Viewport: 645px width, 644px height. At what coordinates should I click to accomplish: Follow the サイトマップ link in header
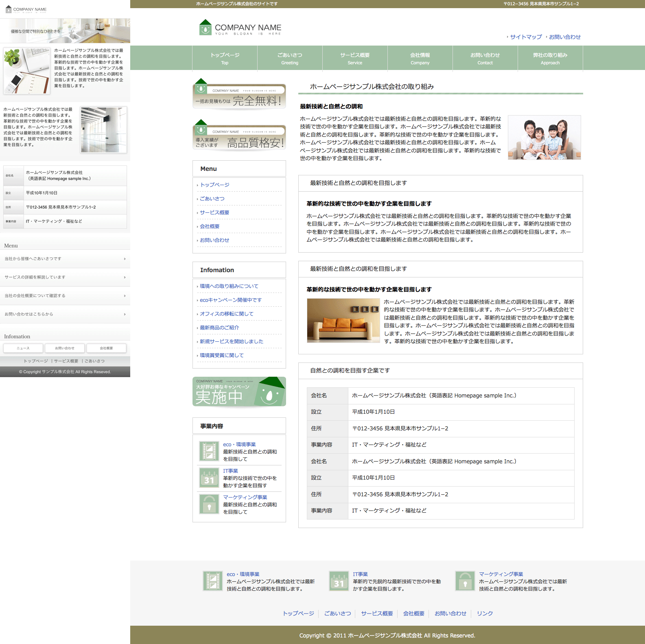click(526, 37)
